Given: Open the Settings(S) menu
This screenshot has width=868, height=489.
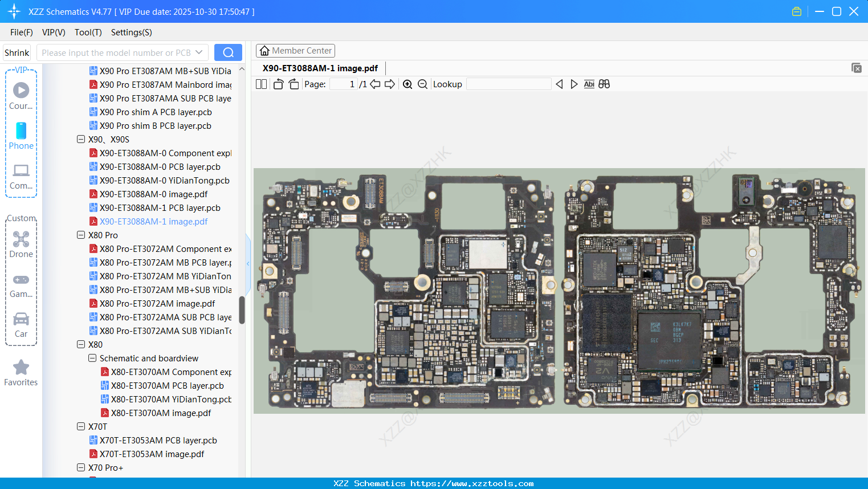Looking at the screenshot, I should 131,32.
